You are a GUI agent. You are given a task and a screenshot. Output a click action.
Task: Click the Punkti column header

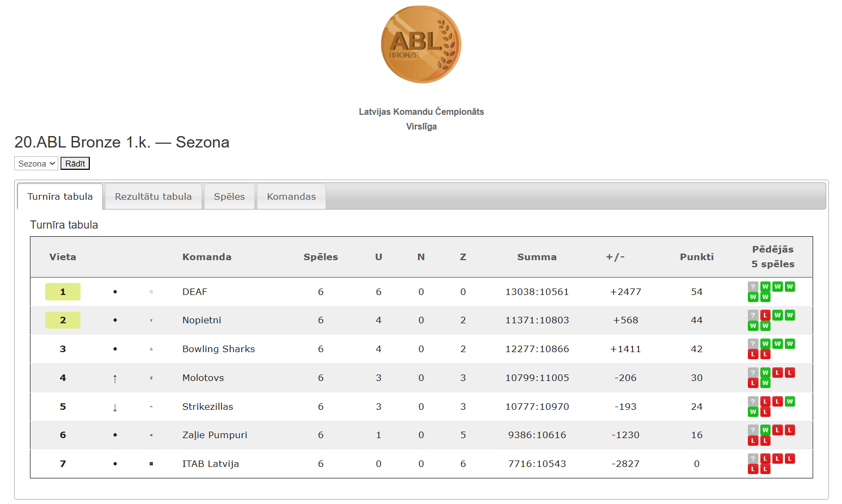click(x=696, y=257)
